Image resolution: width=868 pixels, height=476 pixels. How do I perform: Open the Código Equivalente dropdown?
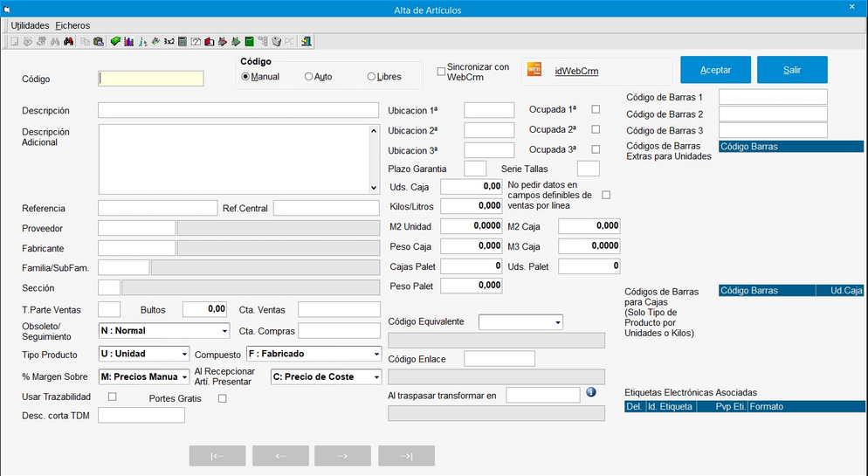[x=521, y=322]
